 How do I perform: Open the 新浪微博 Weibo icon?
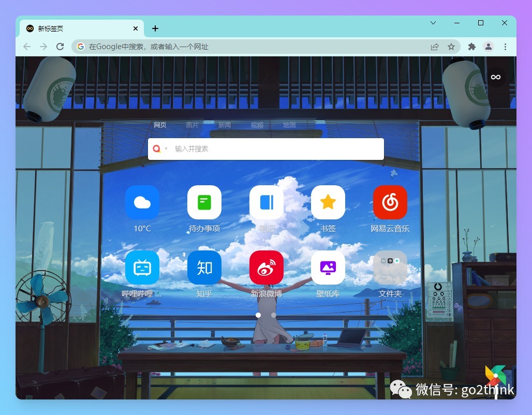coord(267,268)
